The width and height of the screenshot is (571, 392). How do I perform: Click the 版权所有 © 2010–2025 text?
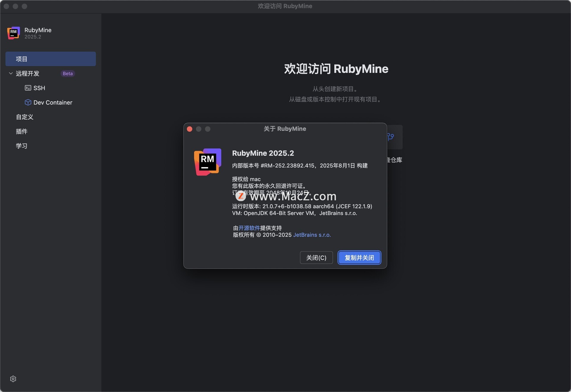tap(262, 235)
